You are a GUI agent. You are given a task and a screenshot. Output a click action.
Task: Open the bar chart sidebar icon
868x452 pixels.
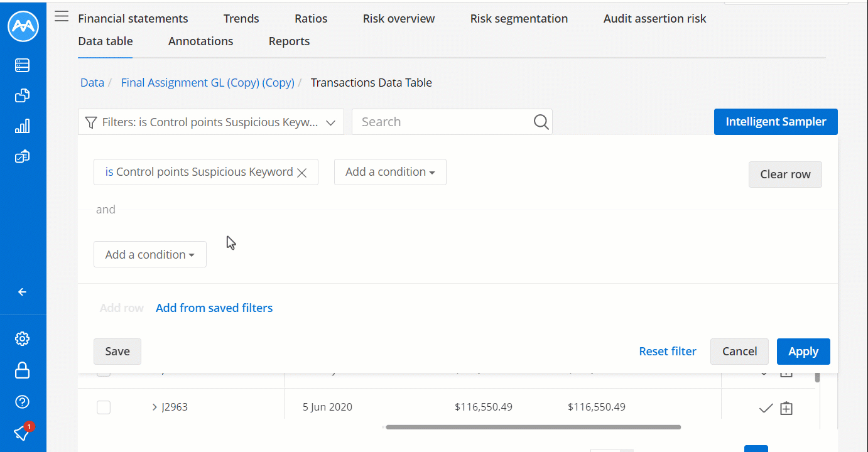tap(23, 126)
